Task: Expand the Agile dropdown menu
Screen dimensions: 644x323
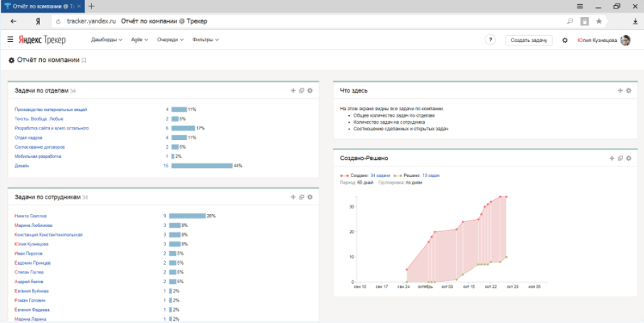Action: click(139, 40)
